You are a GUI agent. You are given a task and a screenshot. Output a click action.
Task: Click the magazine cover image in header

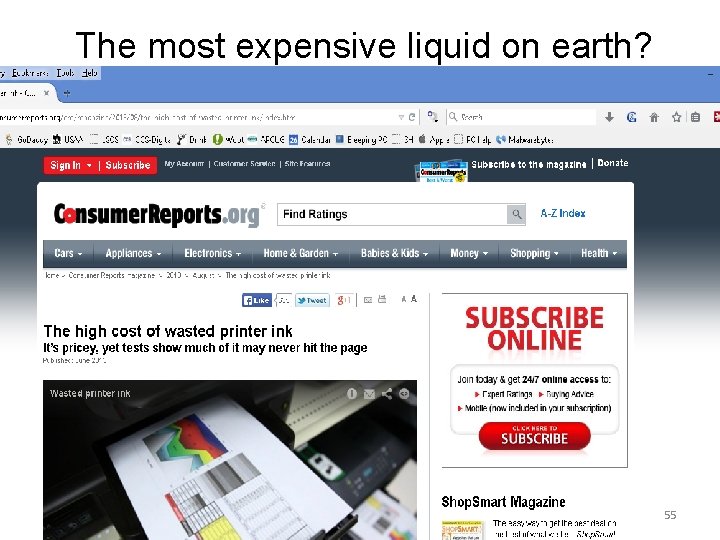pos(442,171)
